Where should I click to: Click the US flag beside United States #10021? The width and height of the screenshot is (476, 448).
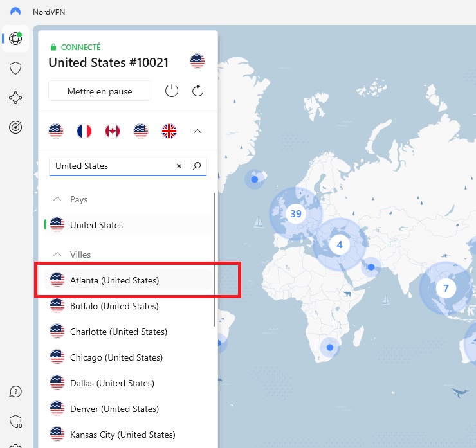(197, 61)
